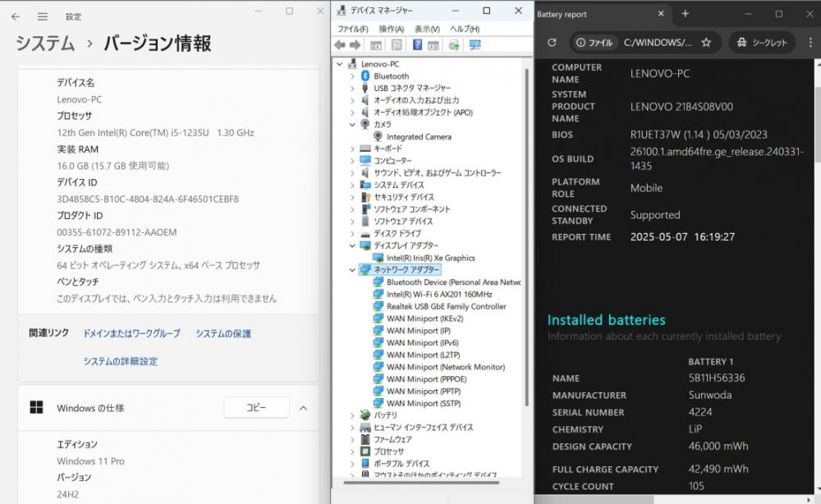Expand the バッテリ category

click(352, 415)
